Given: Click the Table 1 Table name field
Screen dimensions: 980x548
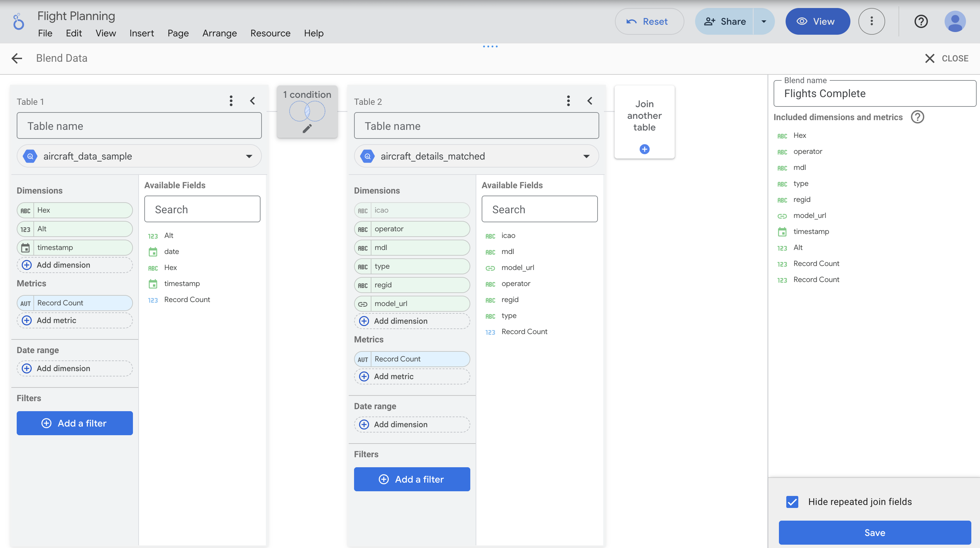Looking at the screenshot, I should (x=139, y=126).
